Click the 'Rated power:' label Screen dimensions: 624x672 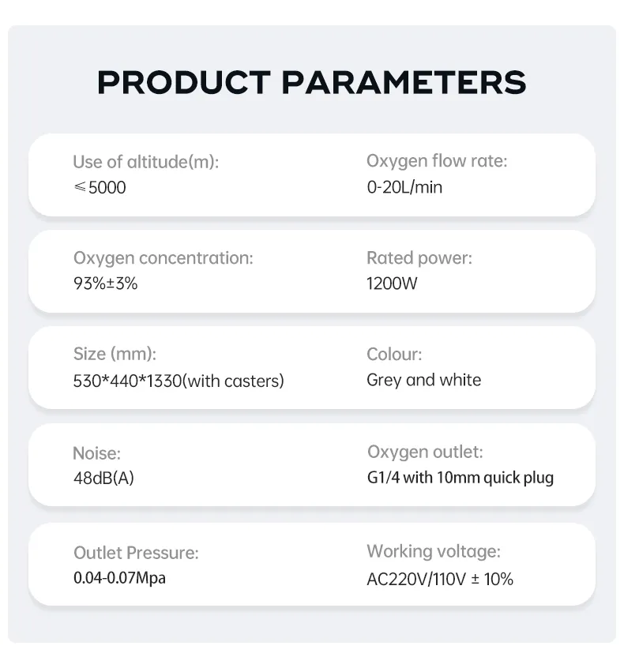[x=419, y=258]
